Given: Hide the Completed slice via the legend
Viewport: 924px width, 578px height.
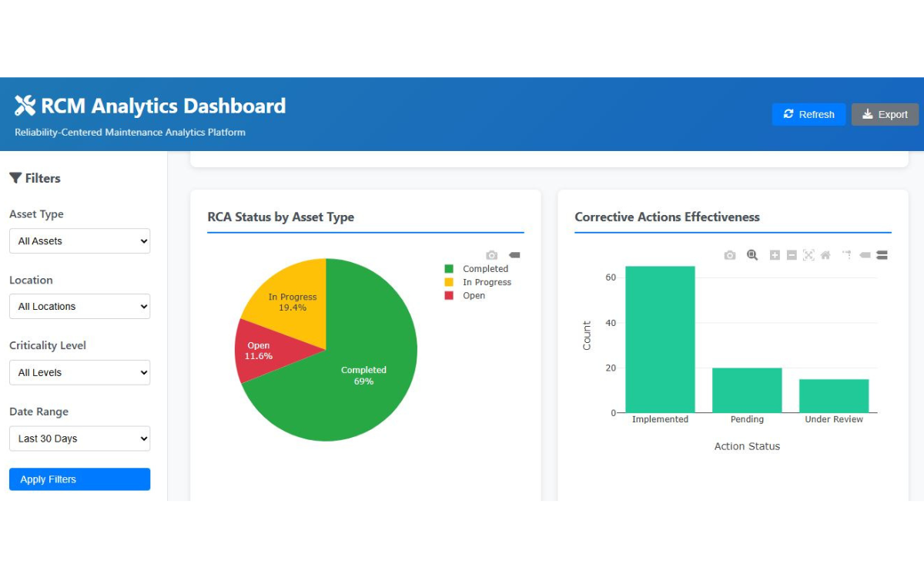Looking at the screenshot, I should coord(477,268).
